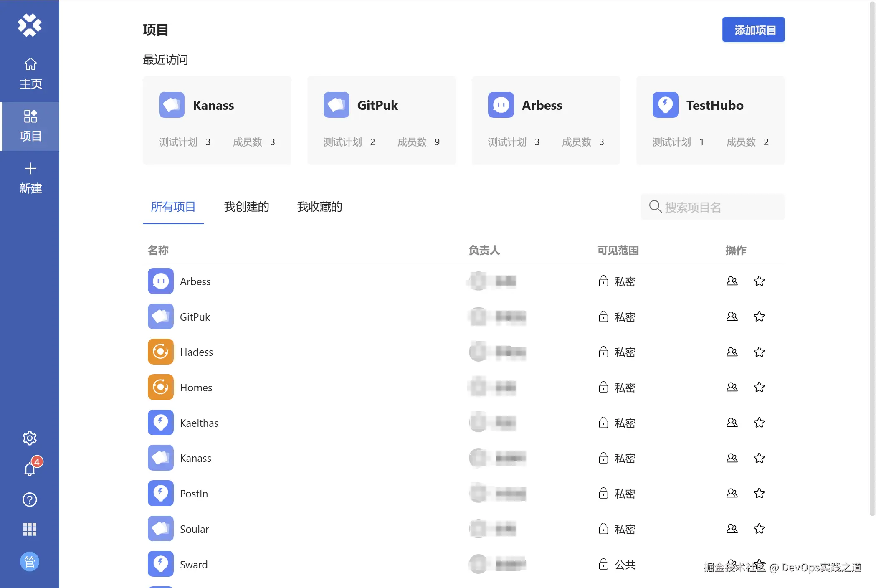This screenshot has height=588, width=876.
Task: Click the 添加项目 button
Action: click(x=753, y=30)
